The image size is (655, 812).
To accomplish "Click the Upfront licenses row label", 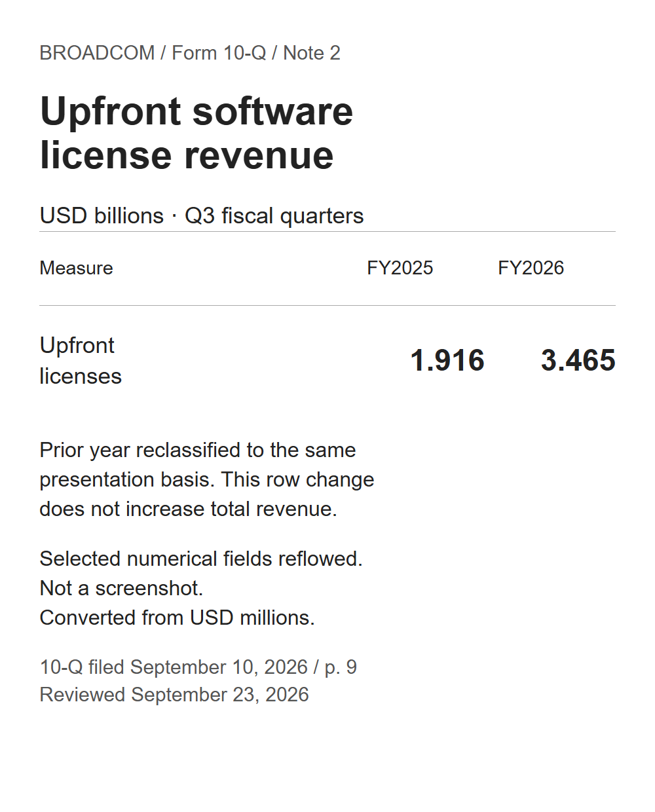I will [81, 360].
